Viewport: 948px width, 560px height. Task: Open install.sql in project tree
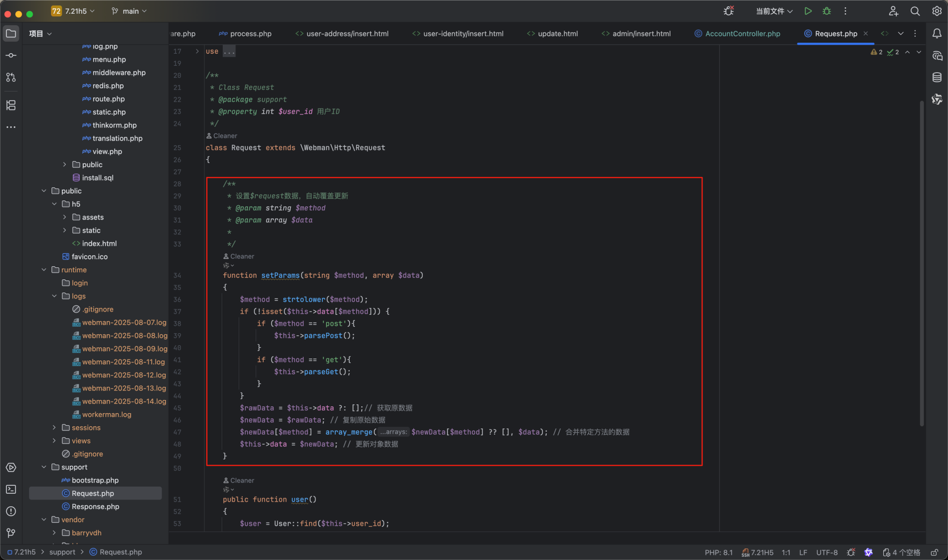point(97,178)
